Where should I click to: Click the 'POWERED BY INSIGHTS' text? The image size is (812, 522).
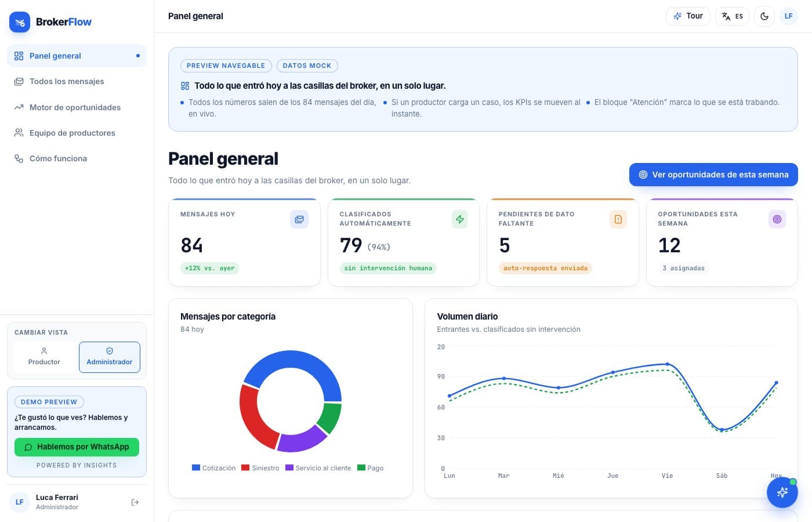[77, 465]
